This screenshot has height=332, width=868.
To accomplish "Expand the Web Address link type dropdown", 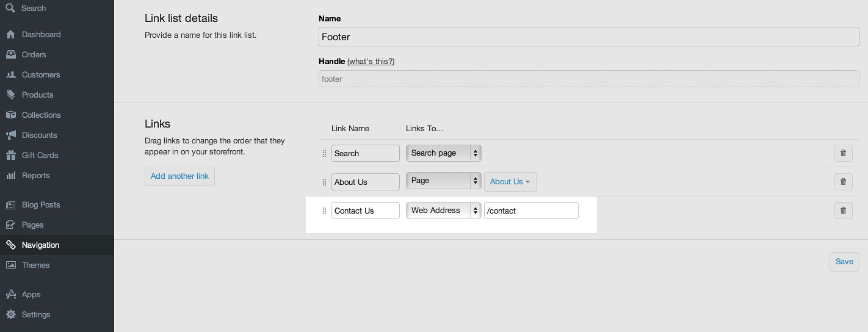I will [444, 211].
